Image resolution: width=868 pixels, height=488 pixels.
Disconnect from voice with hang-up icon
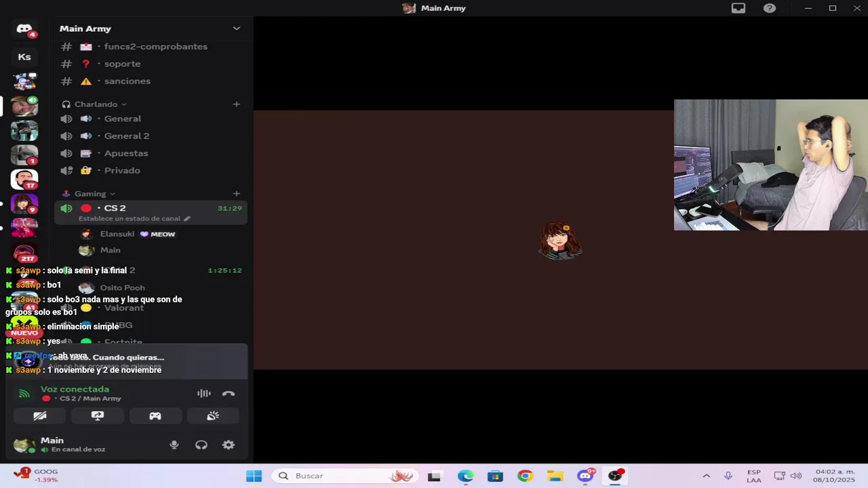coord(229,394)
